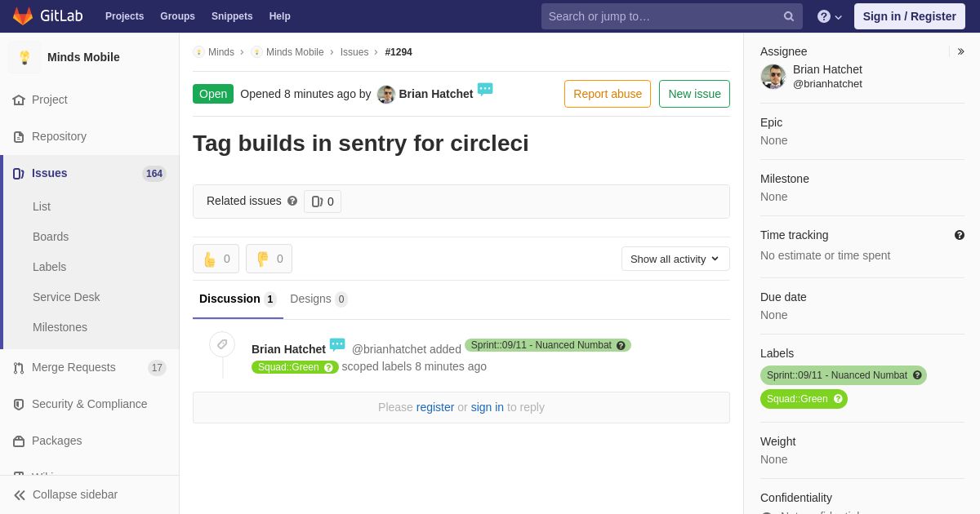Click the related issues count badge
The height and width of the screenshot is (514, 980).
[323, 202]
